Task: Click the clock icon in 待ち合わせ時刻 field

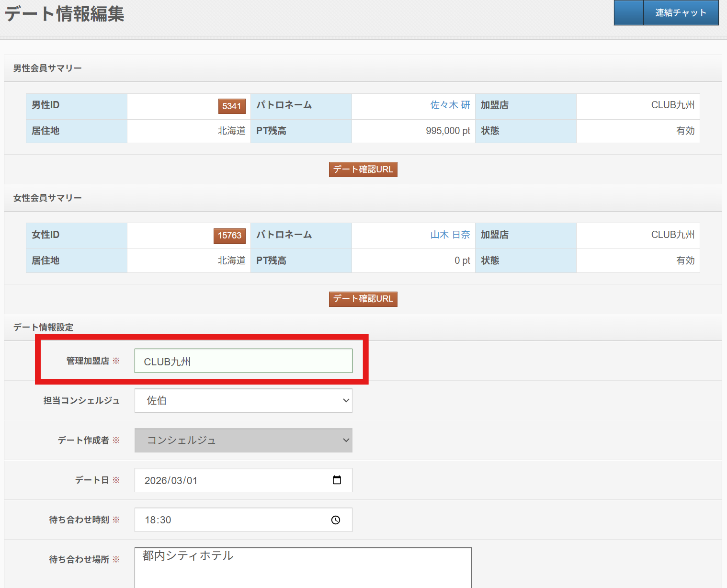Action: 336,520
